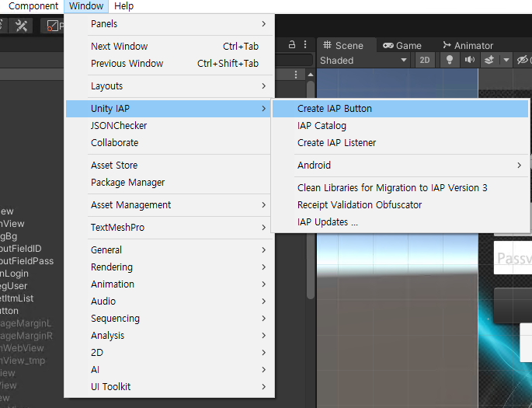Image resolution: width=532 pixels, height=408 pixels.
Task: Expand the Rendering submenu
Action: [x=169, y=267]
